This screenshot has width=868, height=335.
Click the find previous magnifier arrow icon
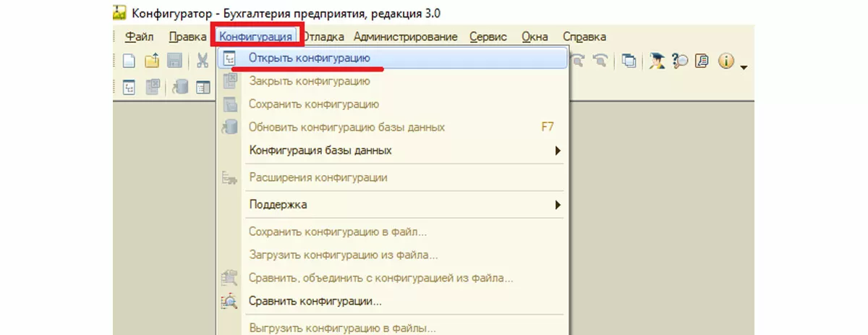[600, 61]
